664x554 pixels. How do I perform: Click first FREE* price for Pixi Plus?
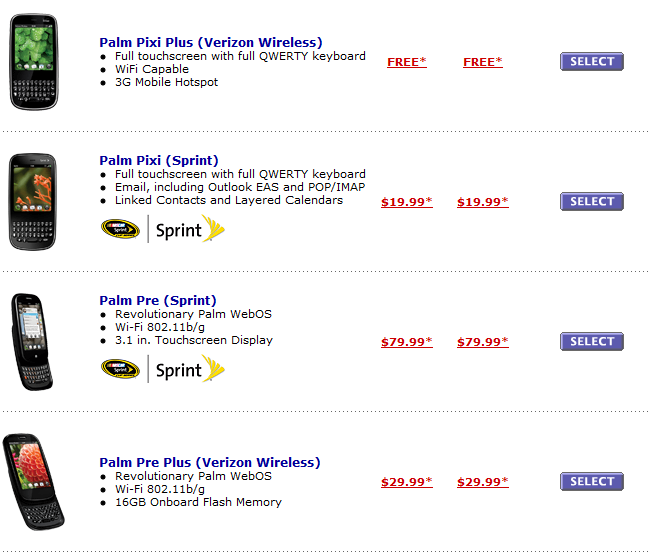click(x=407, y=62)
